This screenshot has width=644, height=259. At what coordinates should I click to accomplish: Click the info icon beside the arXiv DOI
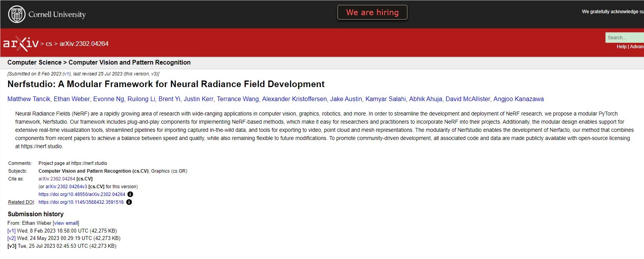coord(130,194)
